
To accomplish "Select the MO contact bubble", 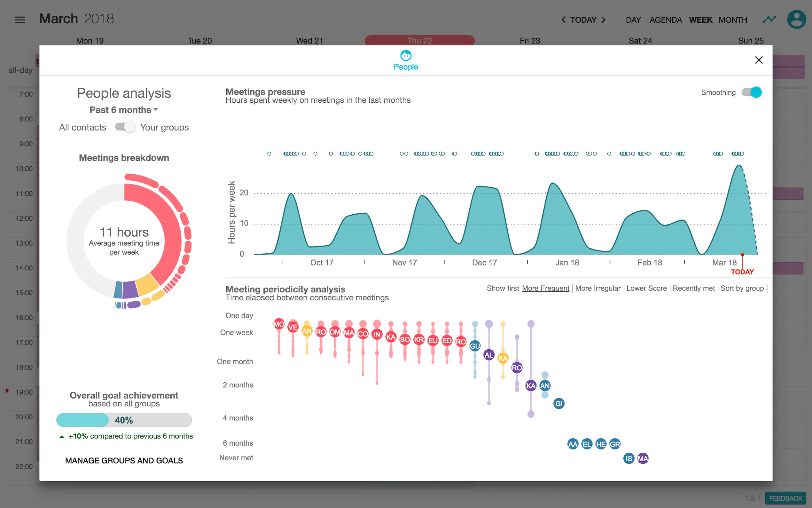I will pos(279,324).
